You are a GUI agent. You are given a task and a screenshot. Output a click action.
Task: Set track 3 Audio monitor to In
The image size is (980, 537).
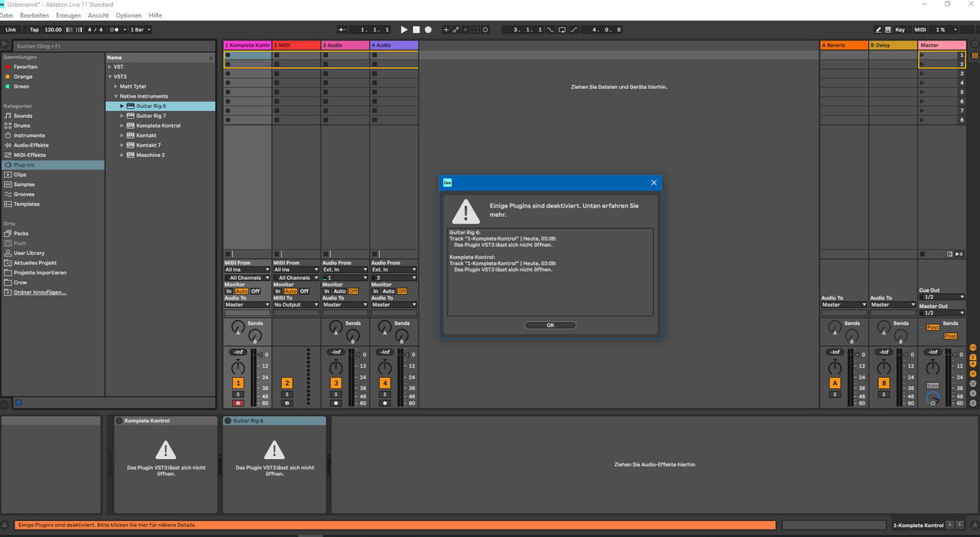click(327, 291)
